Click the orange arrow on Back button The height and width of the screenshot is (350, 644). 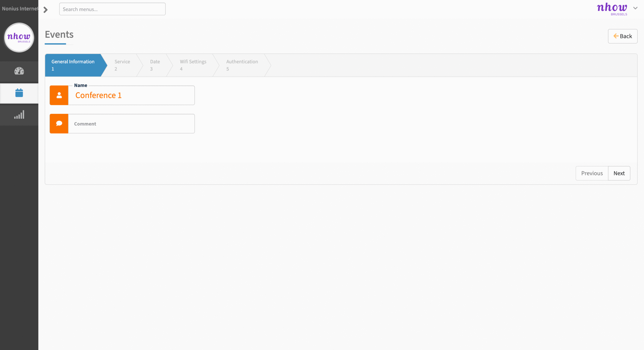click(x=616, y=36)
